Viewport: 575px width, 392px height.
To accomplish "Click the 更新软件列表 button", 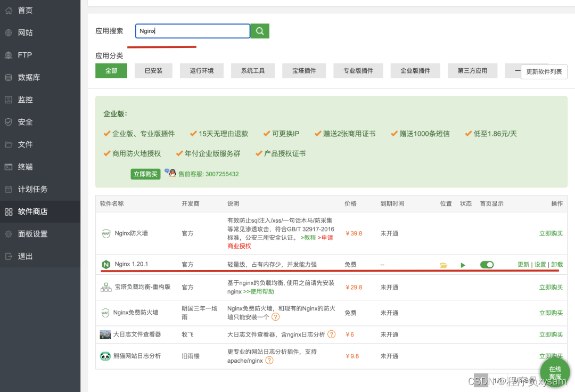I will 544,72.
